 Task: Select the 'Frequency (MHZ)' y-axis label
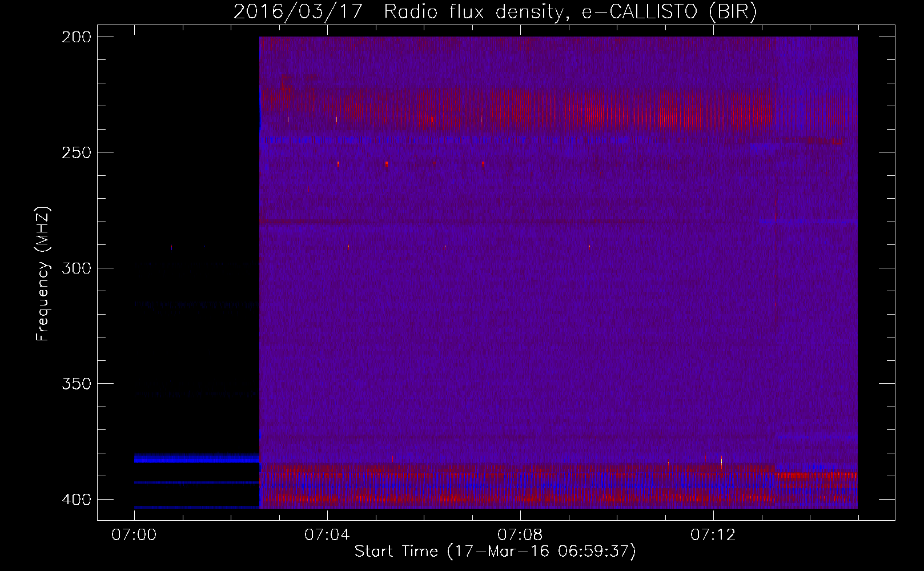(x=43, y=274)
